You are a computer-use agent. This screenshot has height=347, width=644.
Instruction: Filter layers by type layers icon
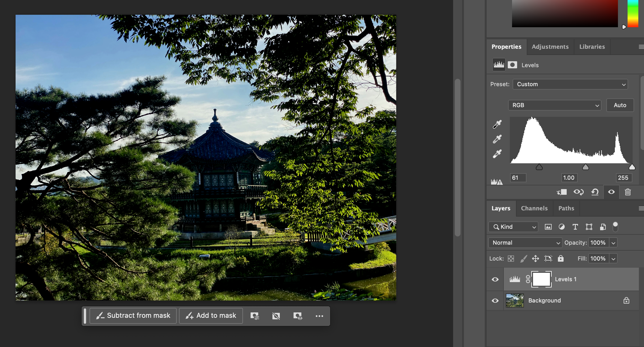pyautogui.click(x=575, y=227)
